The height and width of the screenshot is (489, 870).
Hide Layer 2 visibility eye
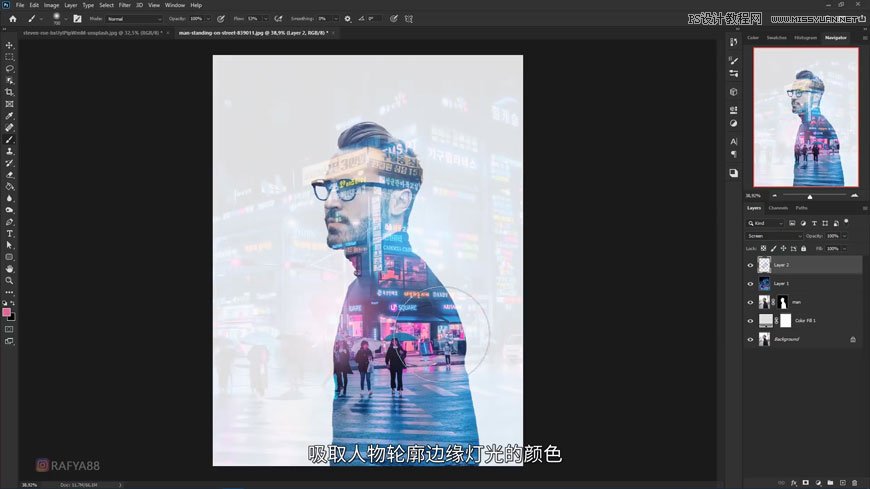[x=750, y=265]
